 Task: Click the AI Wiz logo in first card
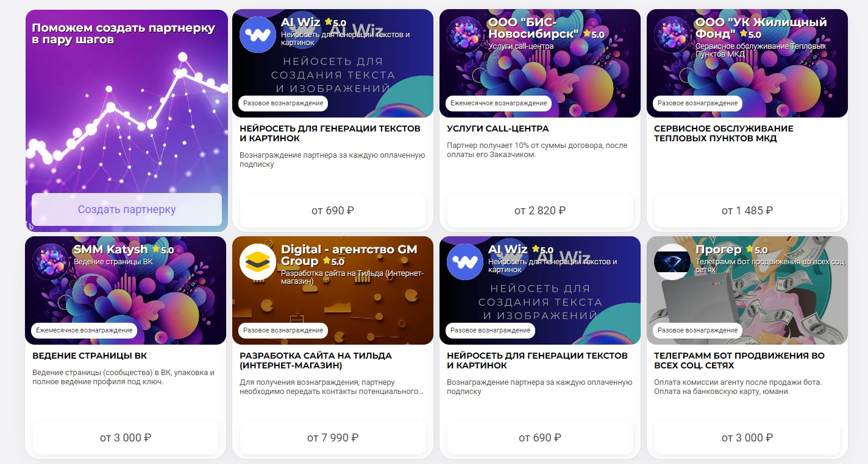click(258, 35)
